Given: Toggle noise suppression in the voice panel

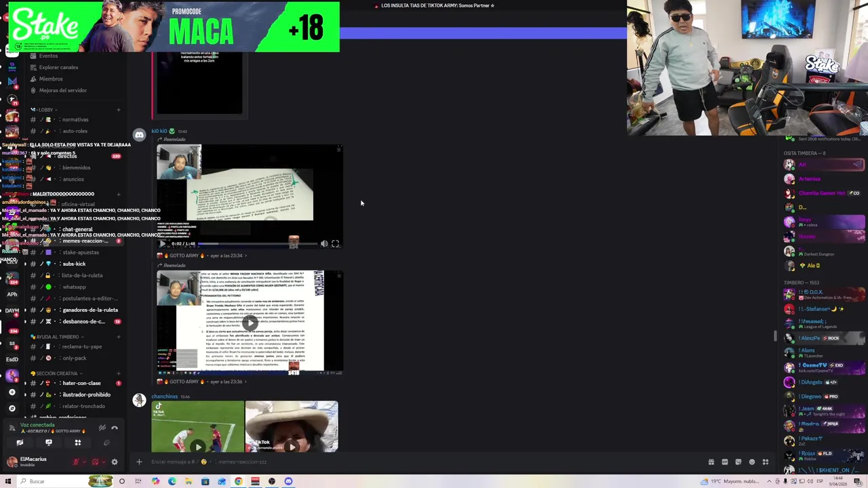Looking at the screenshot, I should click(x=102, y=428).
